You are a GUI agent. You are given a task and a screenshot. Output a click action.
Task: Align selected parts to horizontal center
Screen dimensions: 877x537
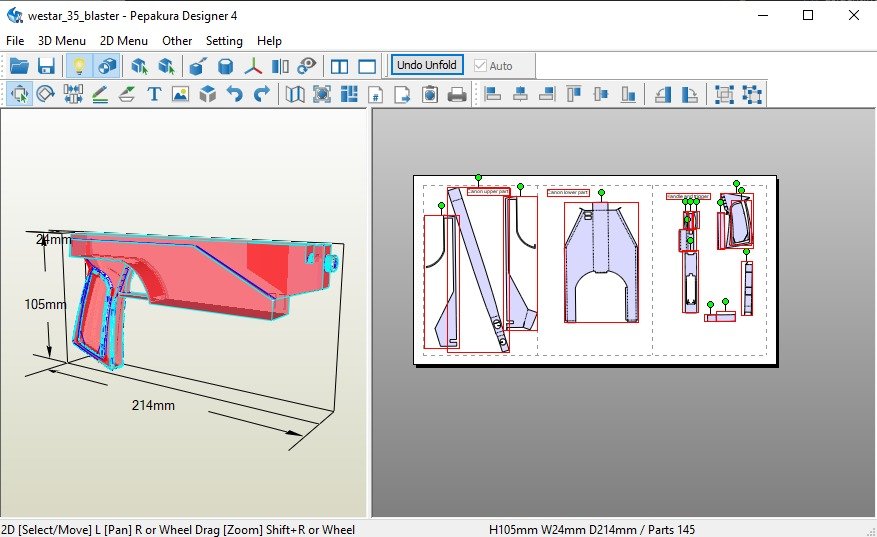pyautogui.click(x=520, y=93)
